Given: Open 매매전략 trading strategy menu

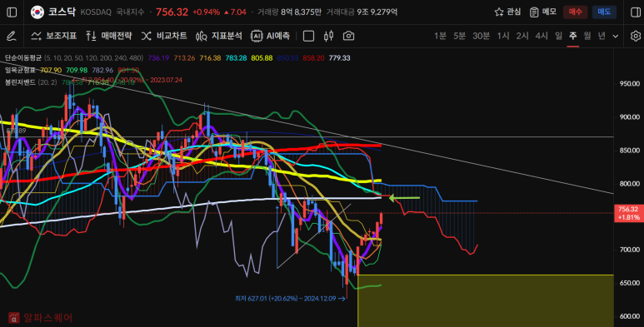Looking at the screenshot, I should click(x=109, y=36).
